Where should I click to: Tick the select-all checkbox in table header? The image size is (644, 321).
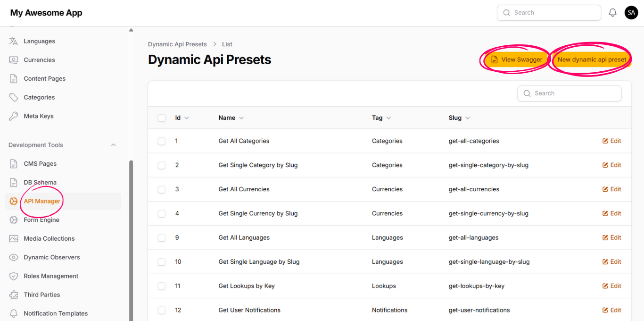click(x=162, y=118)
